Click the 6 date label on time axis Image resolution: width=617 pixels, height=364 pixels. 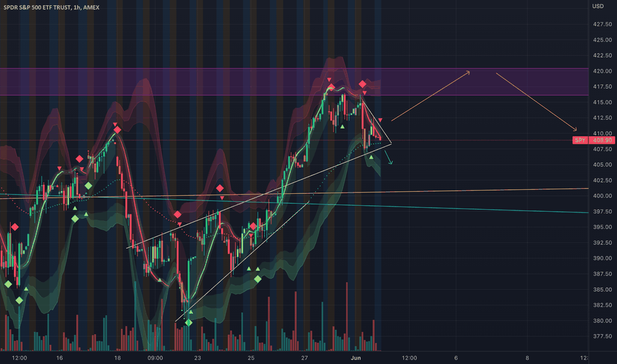pos(456,357)
